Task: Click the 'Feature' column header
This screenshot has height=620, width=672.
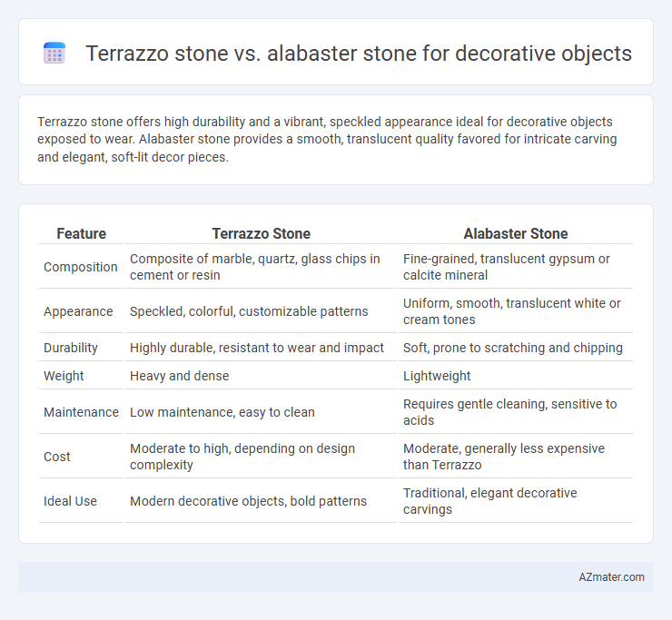Action: click(x=82, y=233)
